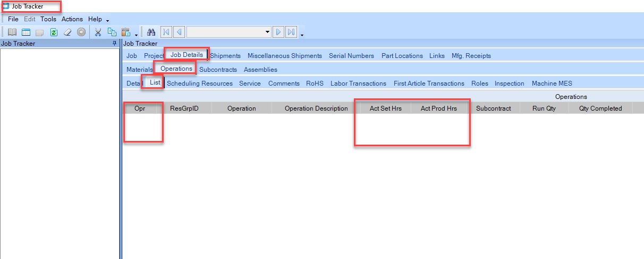
Task: Click the binoculars search icon
Action: (151, 32)
